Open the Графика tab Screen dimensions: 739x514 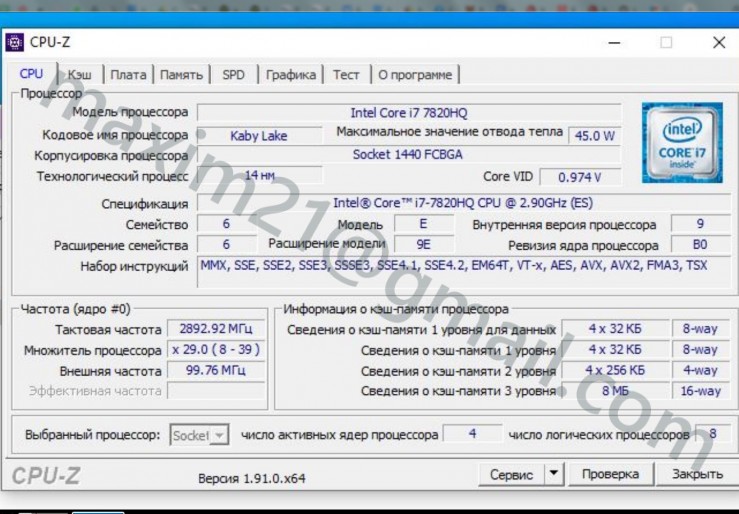(291, 75)
